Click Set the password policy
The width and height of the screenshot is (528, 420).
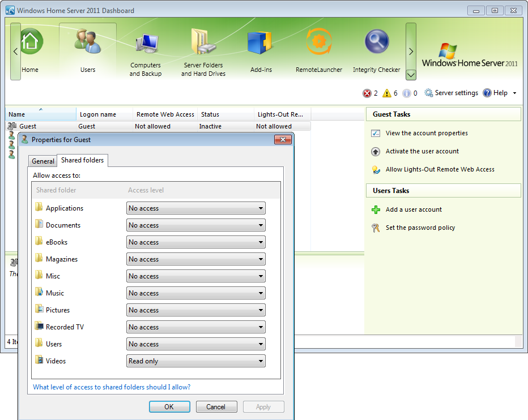[x=420, y=228]
